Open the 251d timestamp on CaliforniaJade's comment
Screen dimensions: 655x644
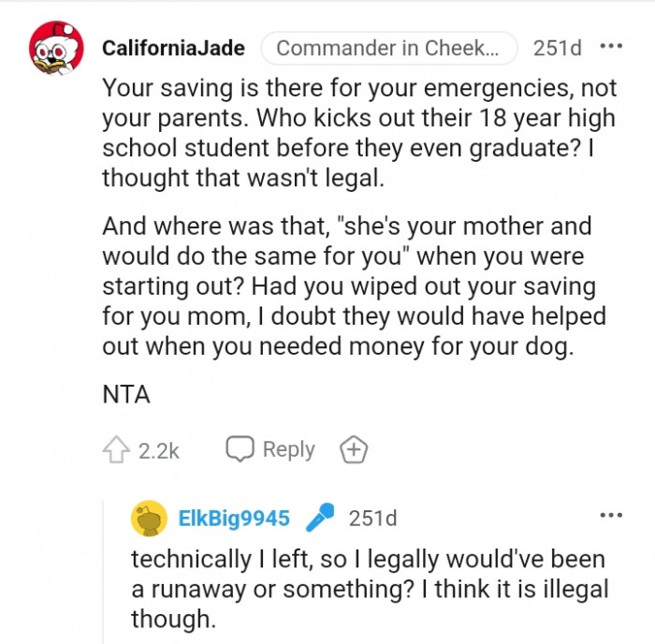(557, 48)
